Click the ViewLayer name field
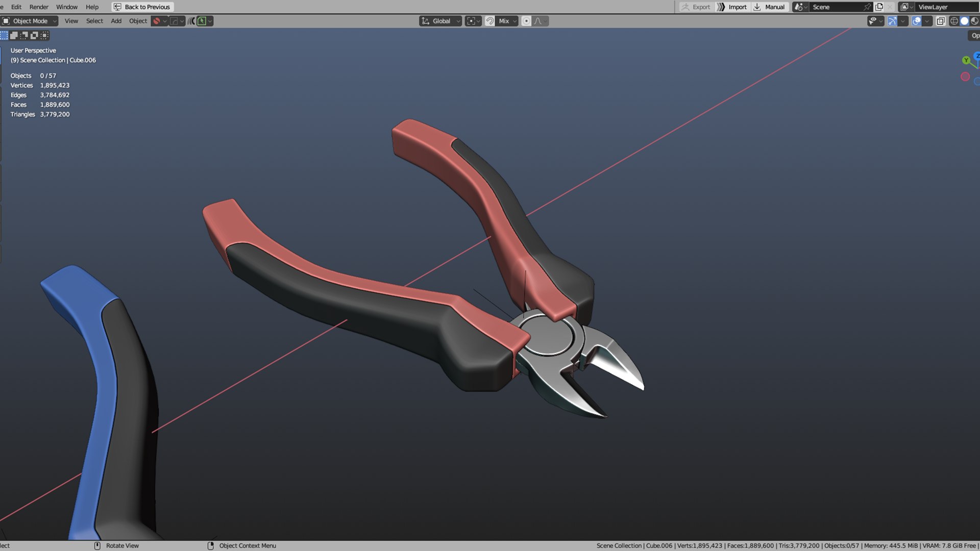This screenshot has width=980, height=551. pos(947,7)
